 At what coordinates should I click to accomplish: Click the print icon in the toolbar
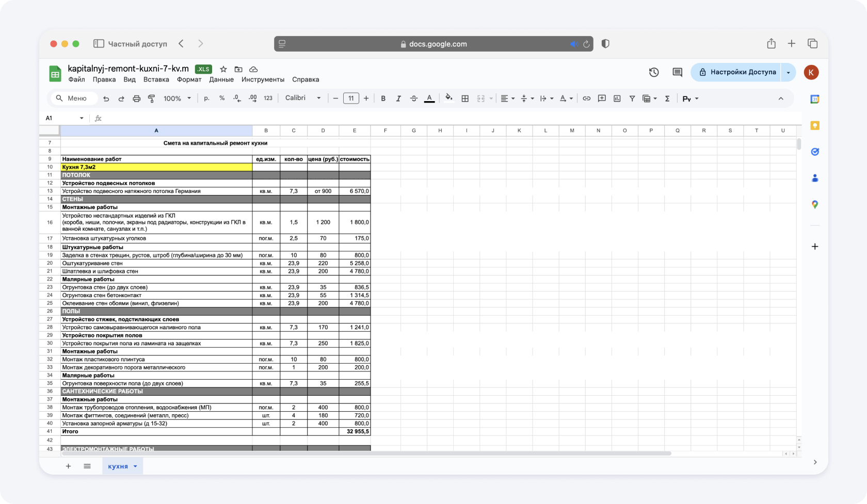(136, 99)
